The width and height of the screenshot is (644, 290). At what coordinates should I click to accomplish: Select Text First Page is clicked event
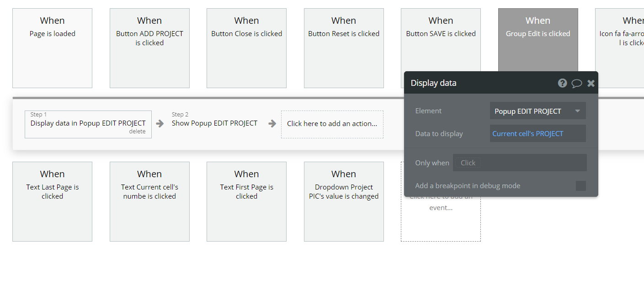[x=246, y=201]
